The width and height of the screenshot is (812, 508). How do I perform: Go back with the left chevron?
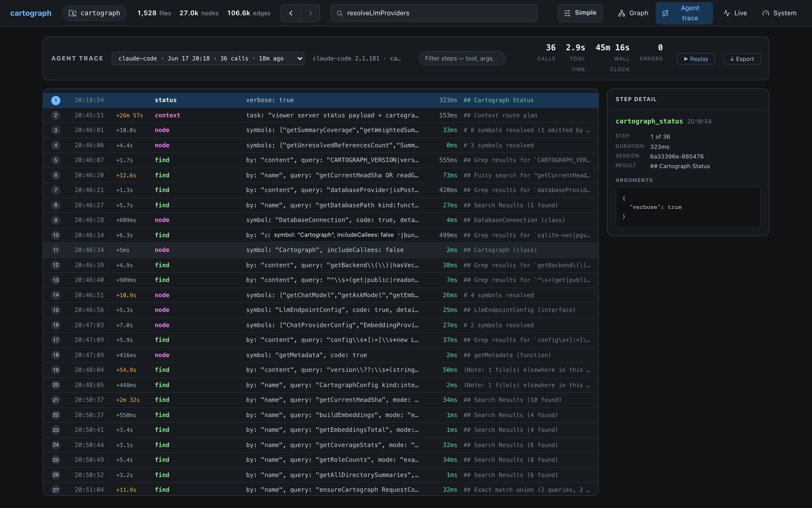(291, 13)
